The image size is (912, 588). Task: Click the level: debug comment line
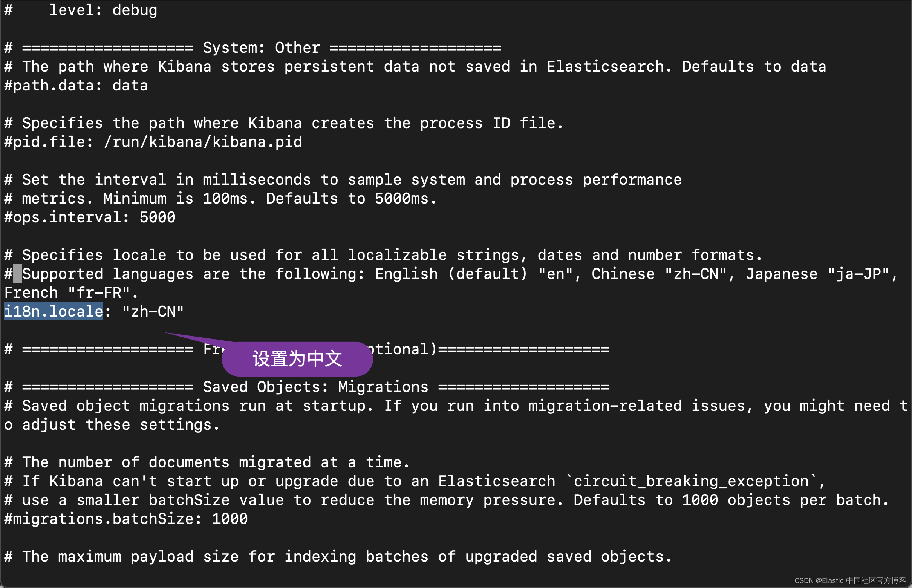pos(103,10)
